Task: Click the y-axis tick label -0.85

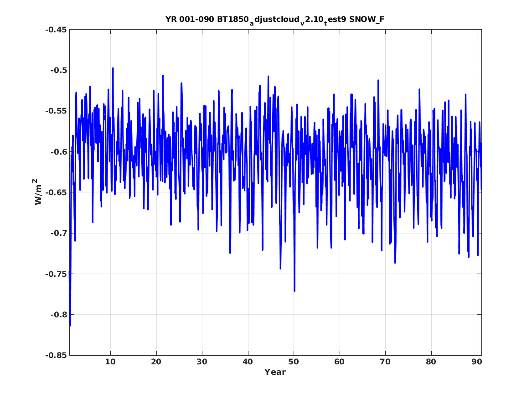Action: [x=56, y=355]
